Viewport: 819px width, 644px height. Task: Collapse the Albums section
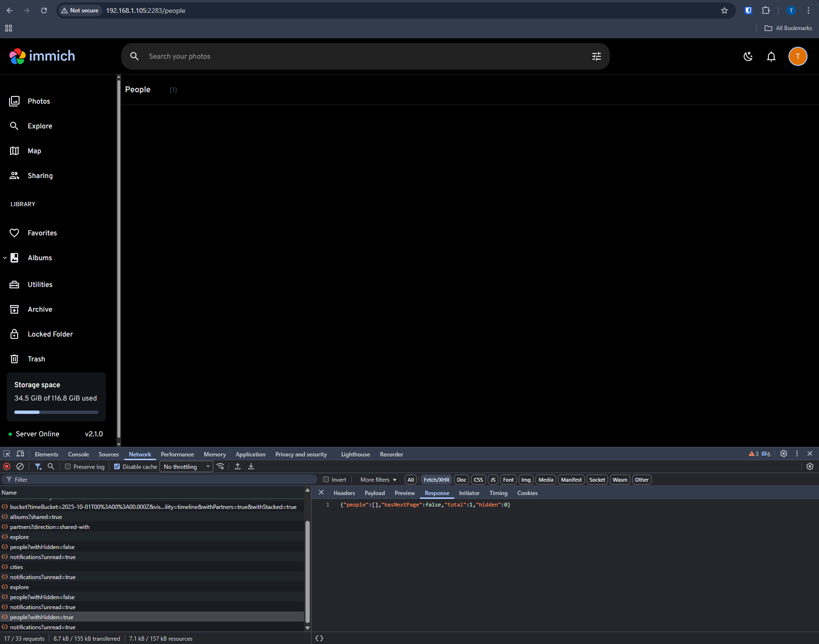click(5, 257)
